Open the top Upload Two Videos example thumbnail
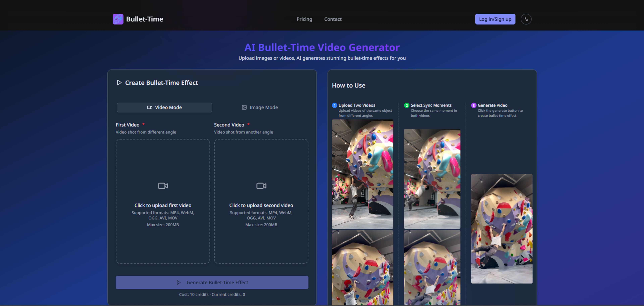This screenshot has height=306, width=644. pos(362,174)
